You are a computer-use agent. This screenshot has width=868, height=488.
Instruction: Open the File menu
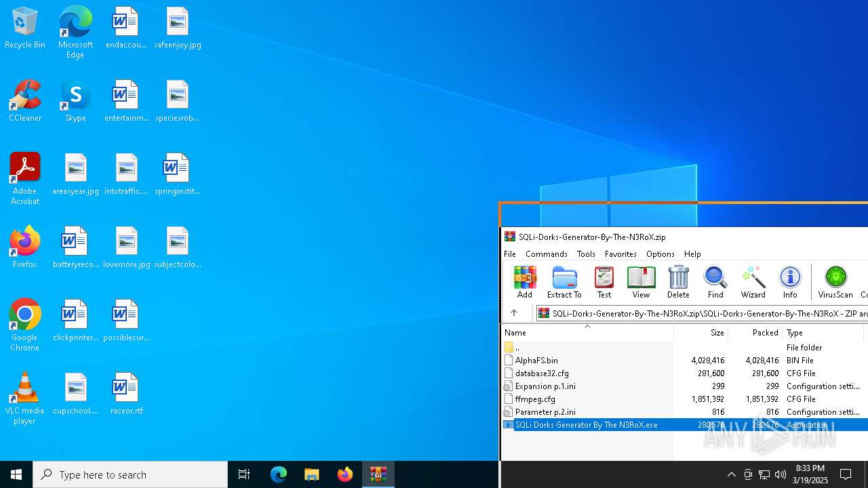pos(510,254)
